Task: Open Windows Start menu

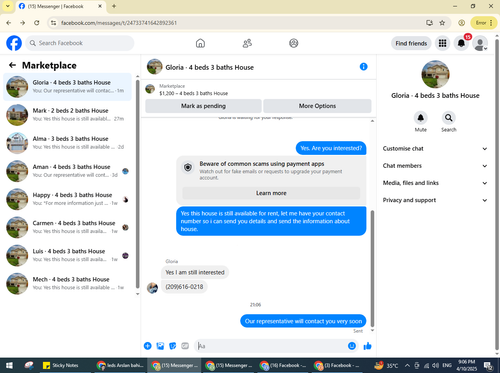Action: click(x=9, y=365)
